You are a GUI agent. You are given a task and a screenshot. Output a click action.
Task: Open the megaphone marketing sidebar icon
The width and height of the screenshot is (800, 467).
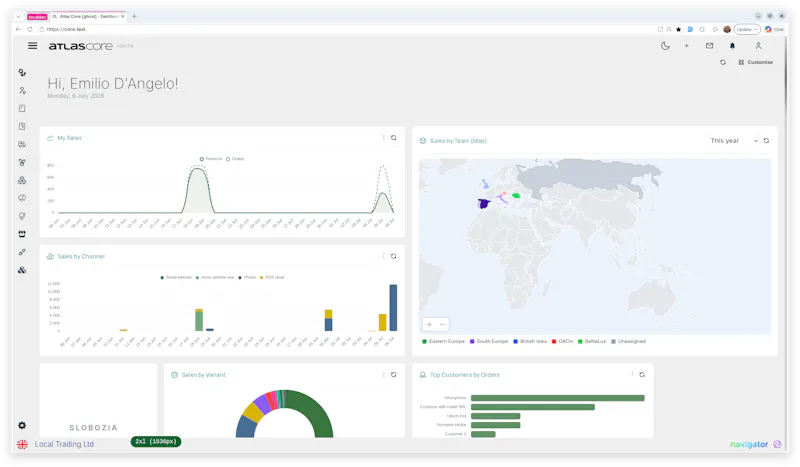(22, 198)
